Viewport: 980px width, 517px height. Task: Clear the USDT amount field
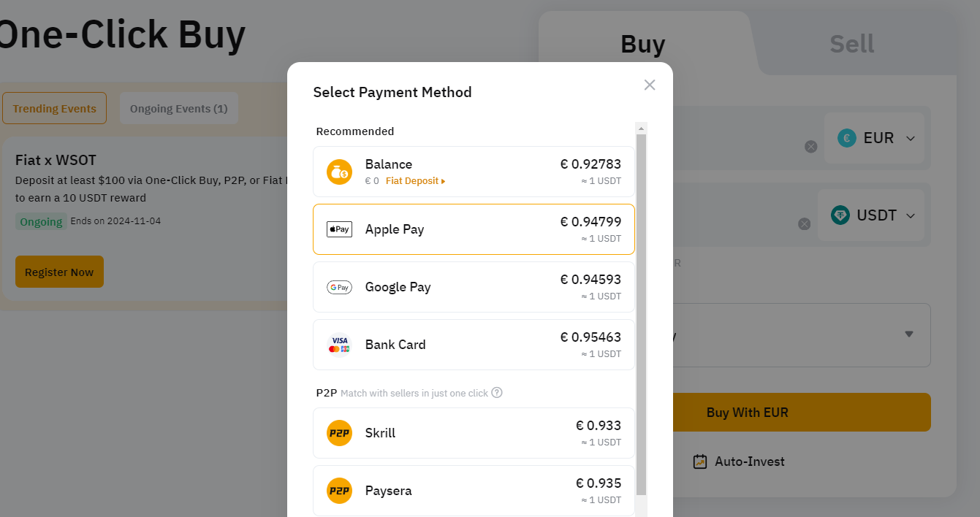(805, 224)
